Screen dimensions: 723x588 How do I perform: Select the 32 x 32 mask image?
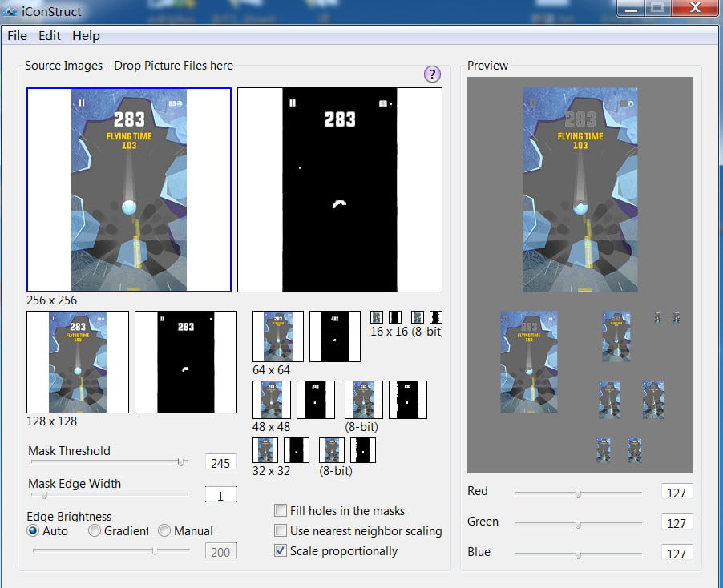(x=297, y=450)
